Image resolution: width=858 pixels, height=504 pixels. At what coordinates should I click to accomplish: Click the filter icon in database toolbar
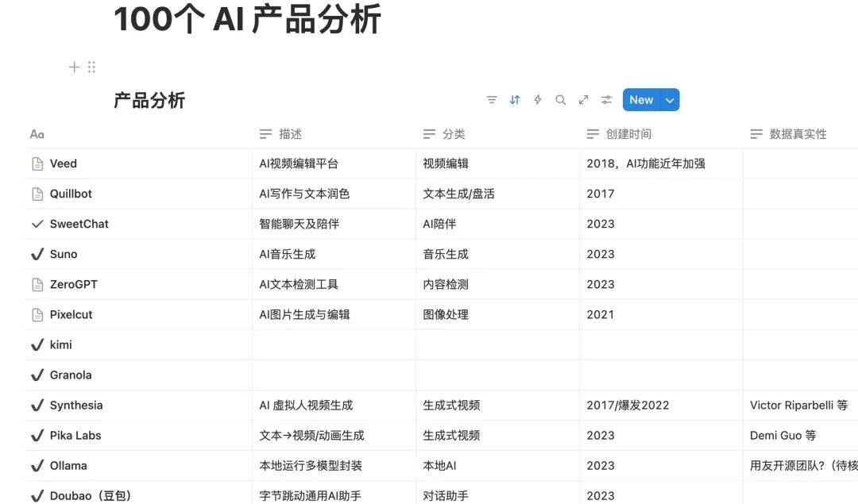[x=492, y=100]
